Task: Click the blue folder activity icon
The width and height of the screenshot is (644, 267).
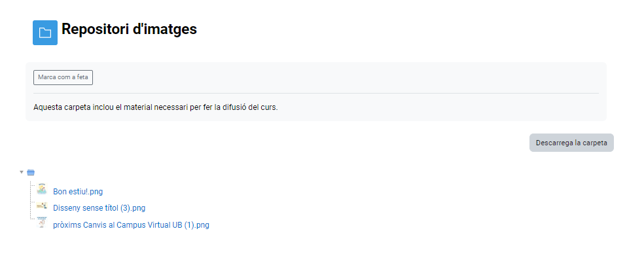Action: [45, 33]
